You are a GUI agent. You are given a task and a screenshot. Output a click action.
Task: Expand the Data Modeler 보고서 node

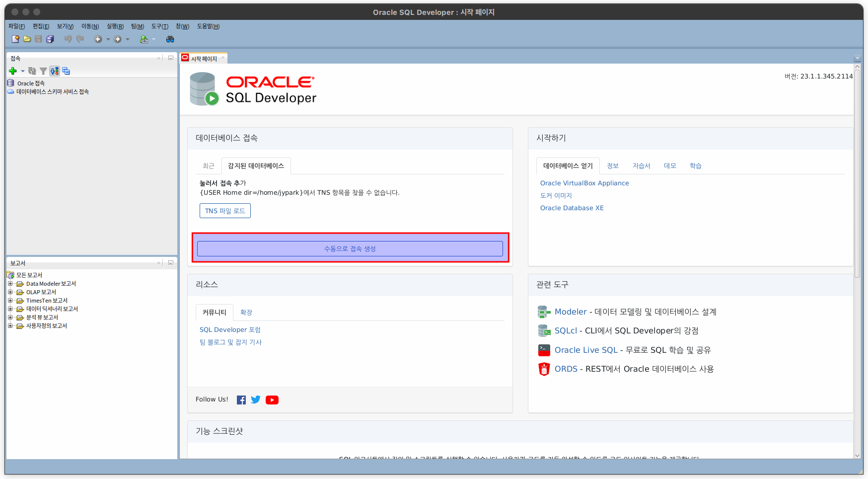pos(10,284)
